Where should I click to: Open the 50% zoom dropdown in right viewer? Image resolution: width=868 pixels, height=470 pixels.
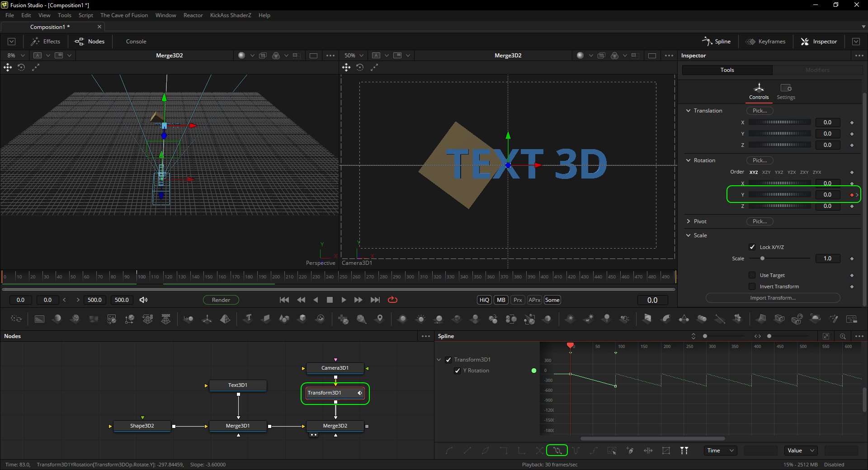[x=354, y=56]
